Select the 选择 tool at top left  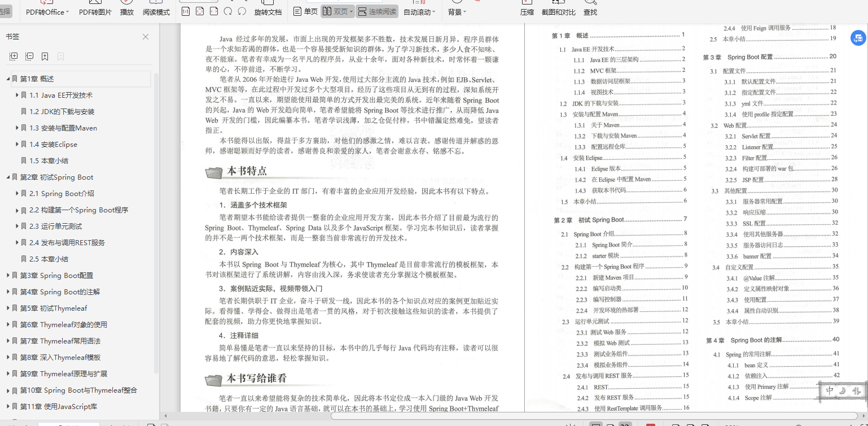click(x=5, y=10)
